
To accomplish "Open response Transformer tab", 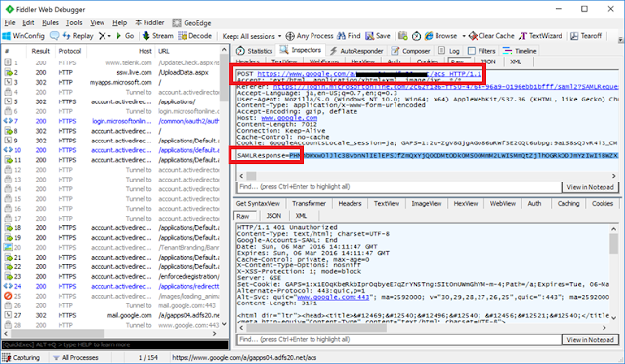I will (x=309, y=204).
